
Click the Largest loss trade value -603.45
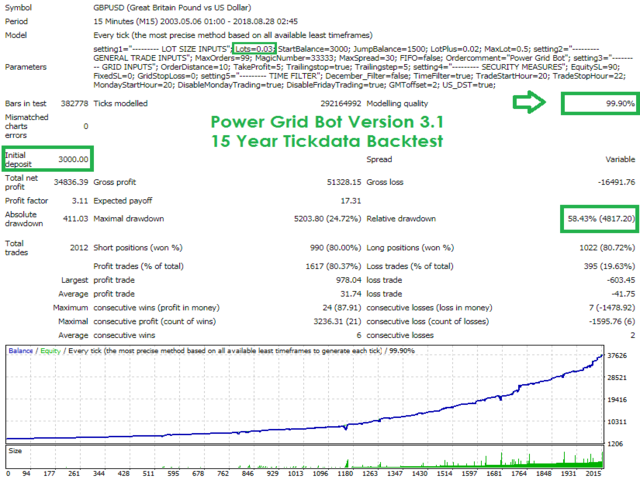click(x=620, y=280)
